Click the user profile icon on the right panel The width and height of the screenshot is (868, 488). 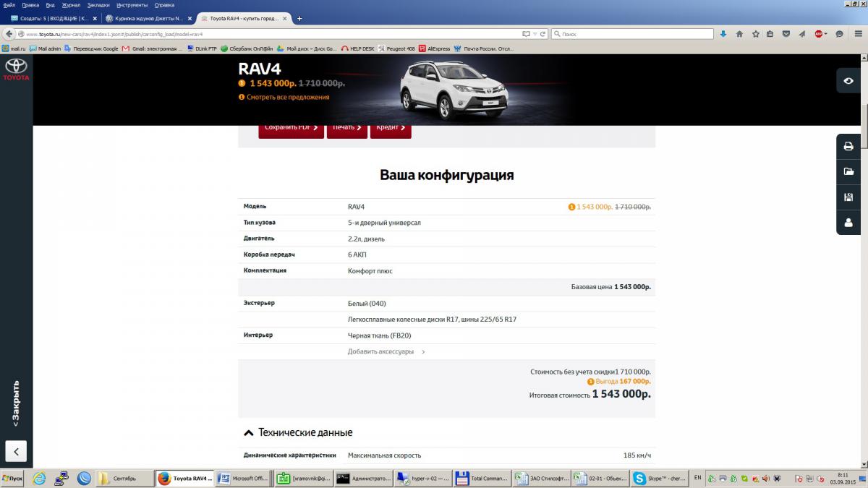[848, 223]
